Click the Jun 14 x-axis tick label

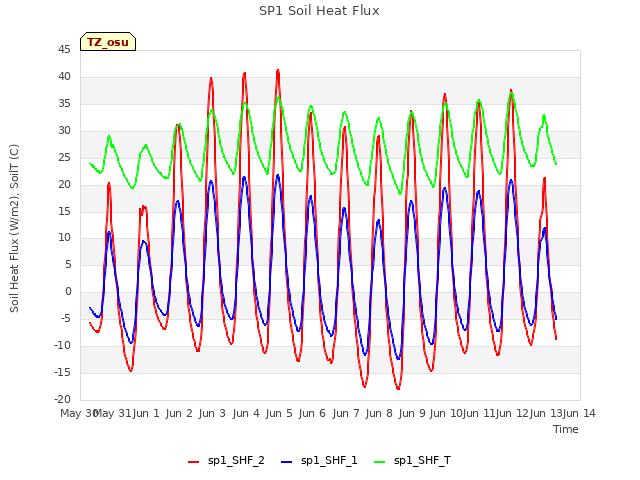point(579,413)
